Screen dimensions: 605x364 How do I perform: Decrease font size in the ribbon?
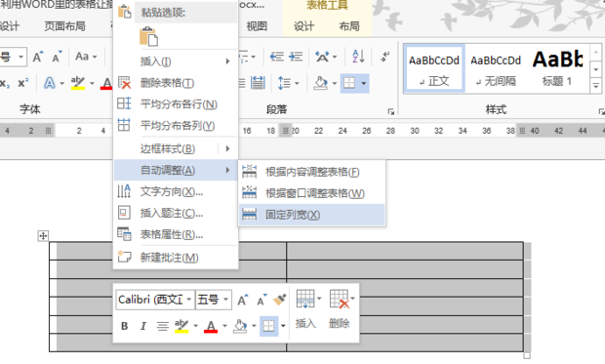tap(58, 58)
